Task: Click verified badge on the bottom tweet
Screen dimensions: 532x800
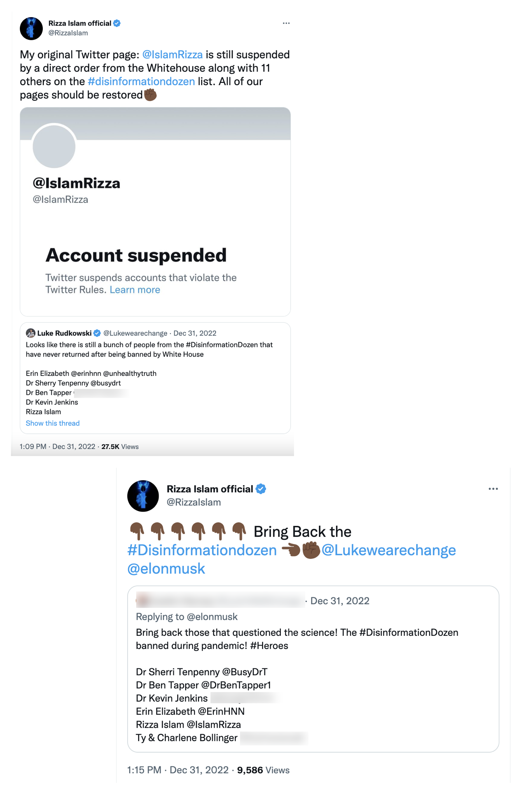Action: click(261, 489)
